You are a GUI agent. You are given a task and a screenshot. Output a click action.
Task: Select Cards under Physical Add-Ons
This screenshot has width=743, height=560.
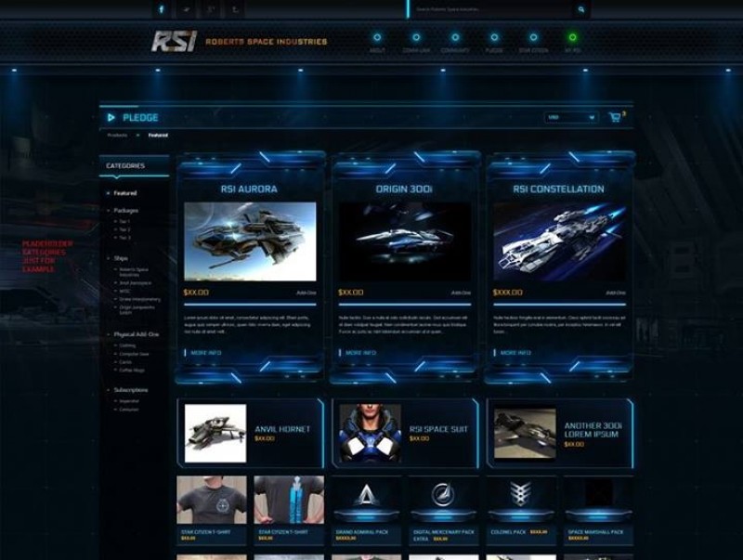[125, 362]
